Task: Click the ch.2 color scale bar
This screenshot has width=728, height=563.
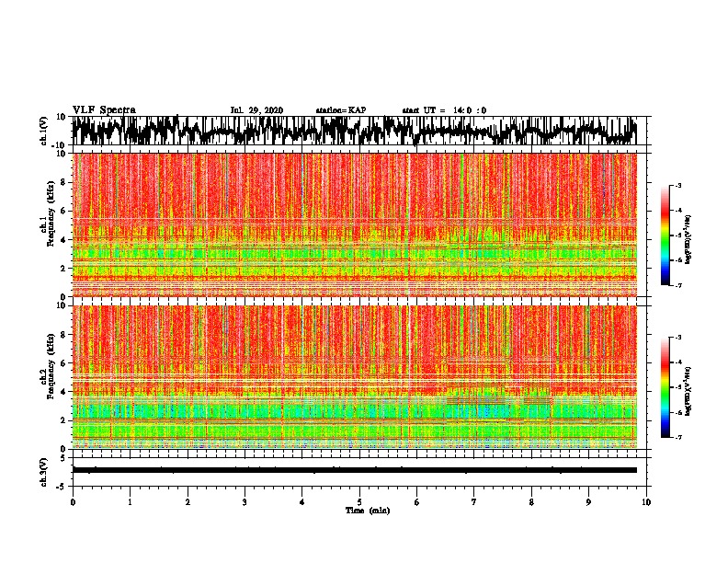Action: coord(665,387)
